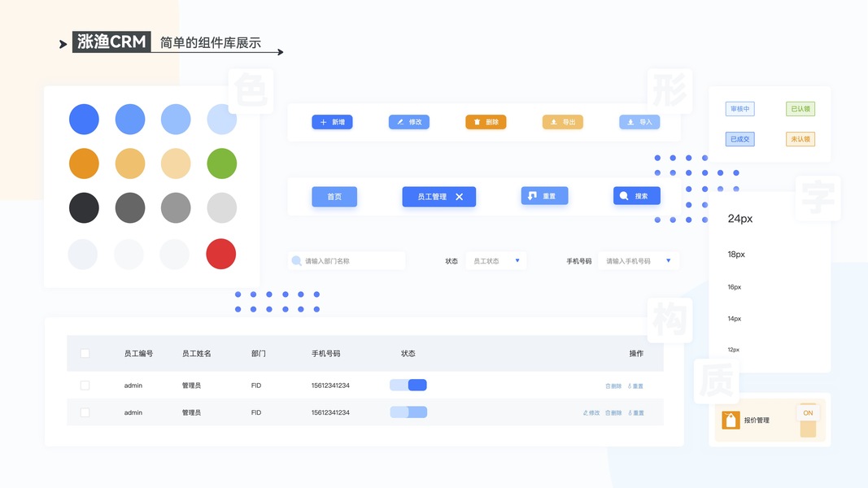
Task: Tick the table header select-all checkbox
Action: (x=85, y=353)
